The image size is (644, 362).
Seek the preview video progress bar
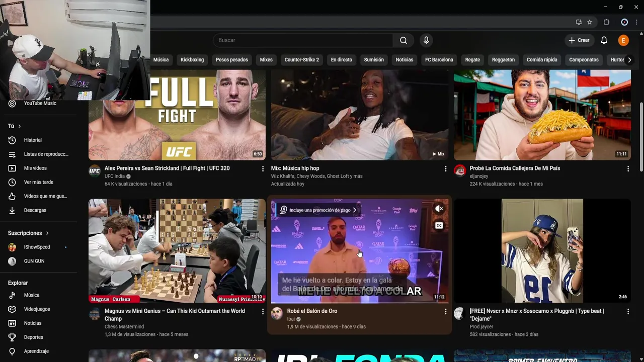[x=359, y=303]
